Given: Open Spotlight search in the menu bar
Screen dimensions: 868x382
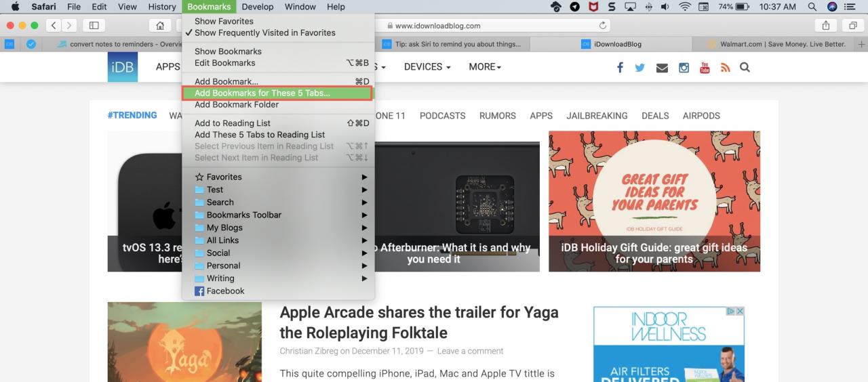Looking at the screenshot, I should click(812, 7).
